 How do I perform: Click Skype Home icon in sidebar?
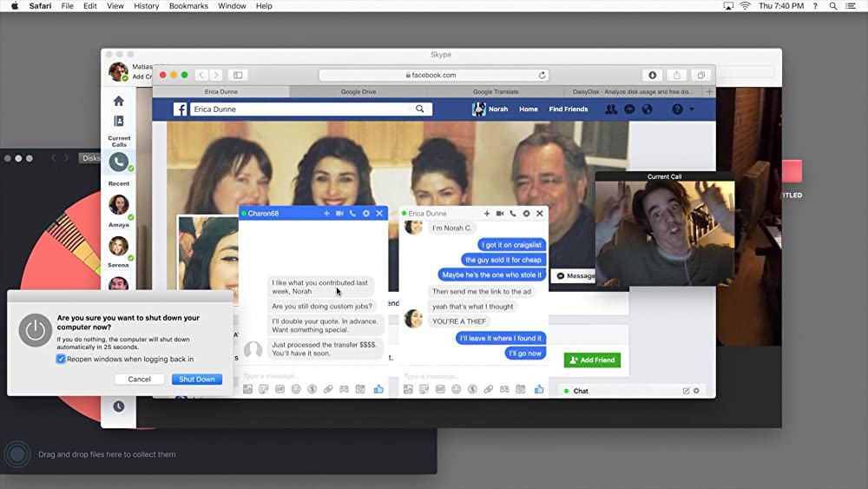[x=119, y=101]
